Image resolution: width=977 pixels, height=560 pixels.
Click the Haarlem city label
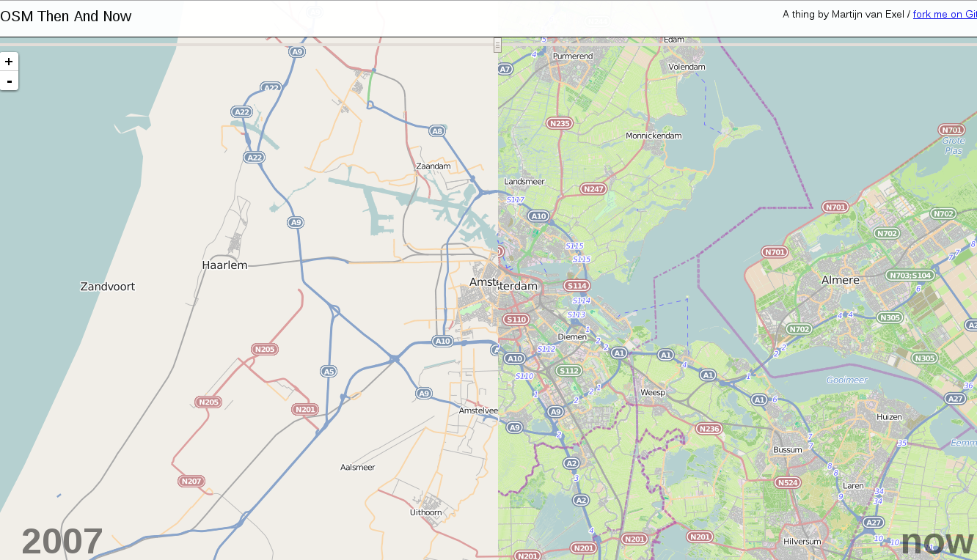click(x=224, y=265)
